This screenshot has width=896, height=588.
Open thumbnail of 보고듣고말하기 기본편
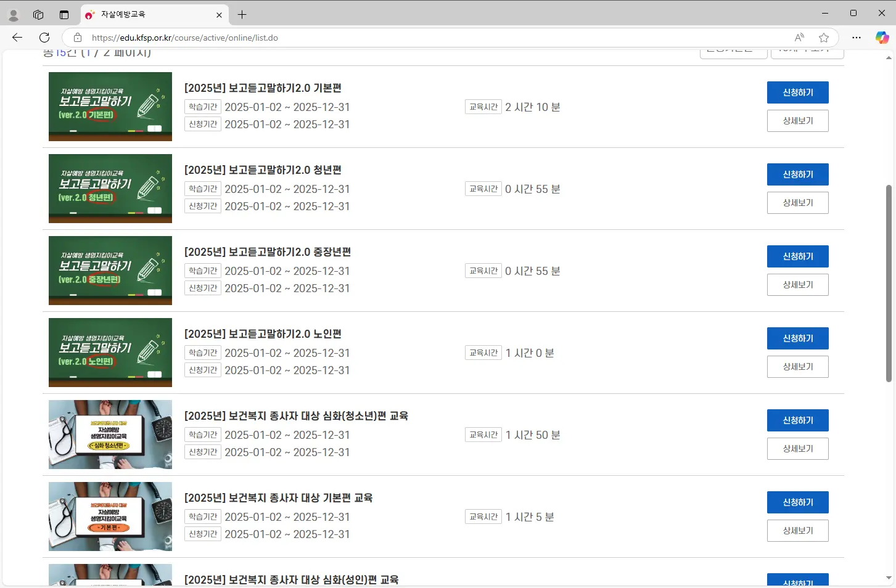pos(110,107)
